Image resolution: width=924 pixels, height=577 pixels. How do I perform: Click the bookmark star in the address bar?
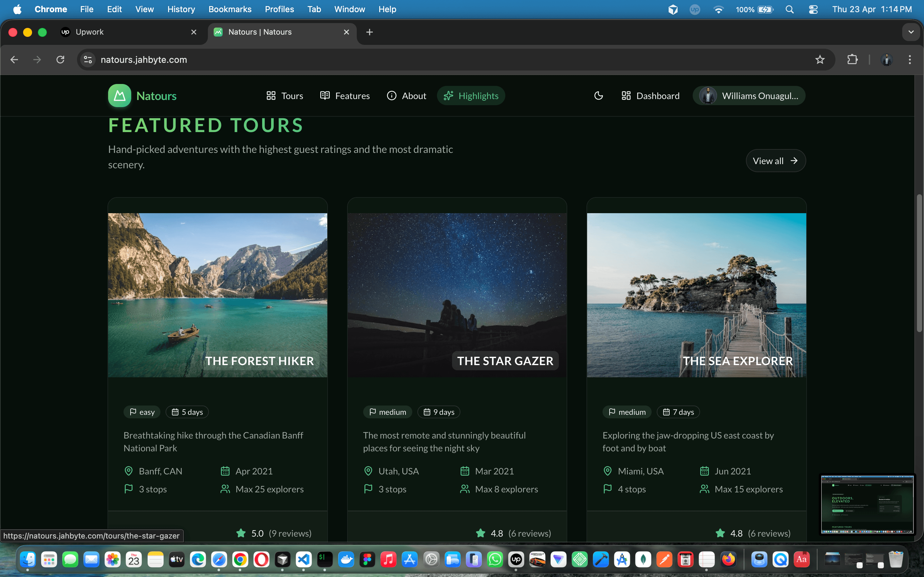click(x=820, y=60)
